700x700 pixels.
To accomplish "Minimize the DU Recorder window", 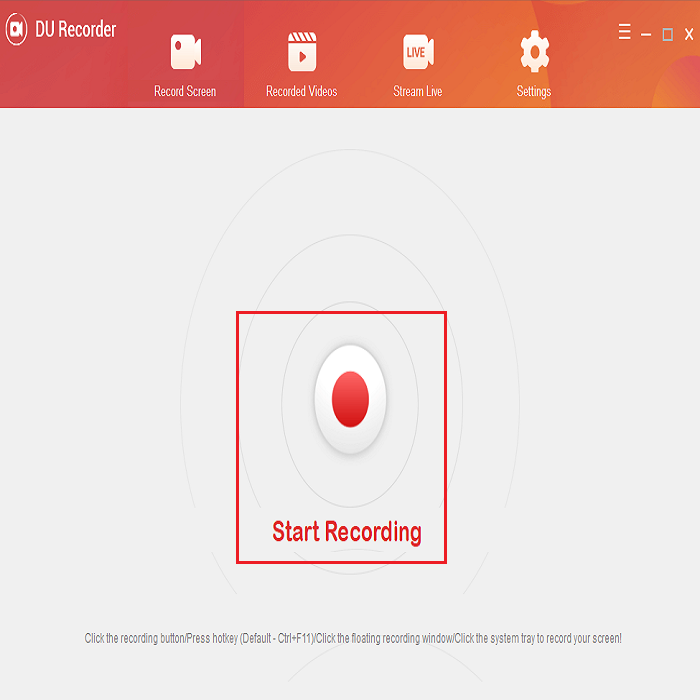I will click(646, 34).
